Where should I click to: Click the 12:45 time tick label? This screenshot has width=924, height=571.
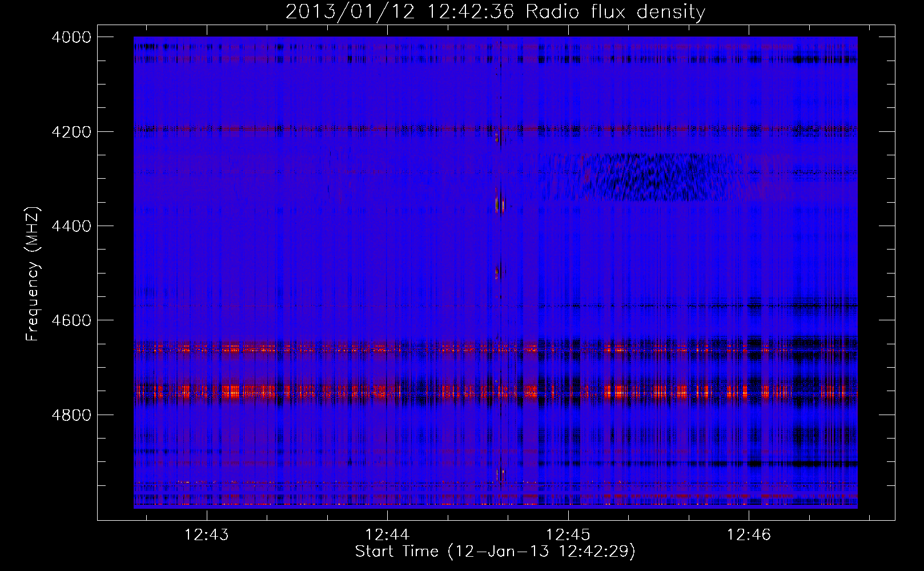coord(568,534)
